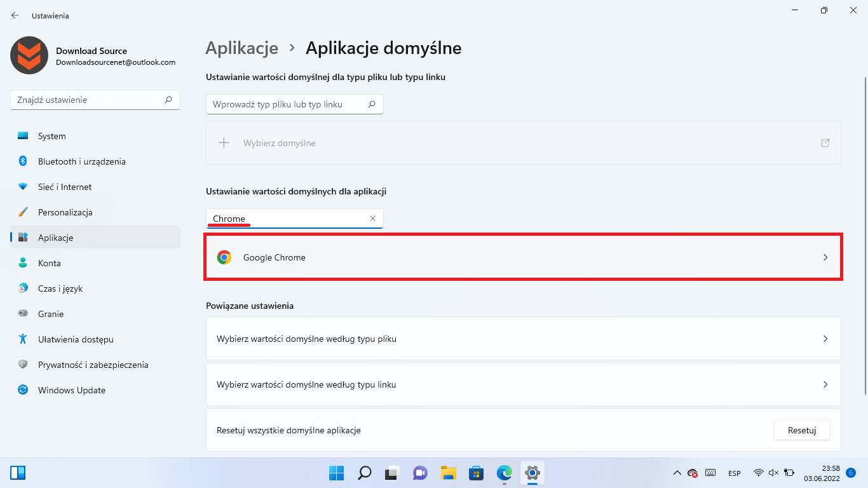Open Ułatwienia dostępu settings
The height and width of the screenshot is (488, 868).
click(95, 339)
